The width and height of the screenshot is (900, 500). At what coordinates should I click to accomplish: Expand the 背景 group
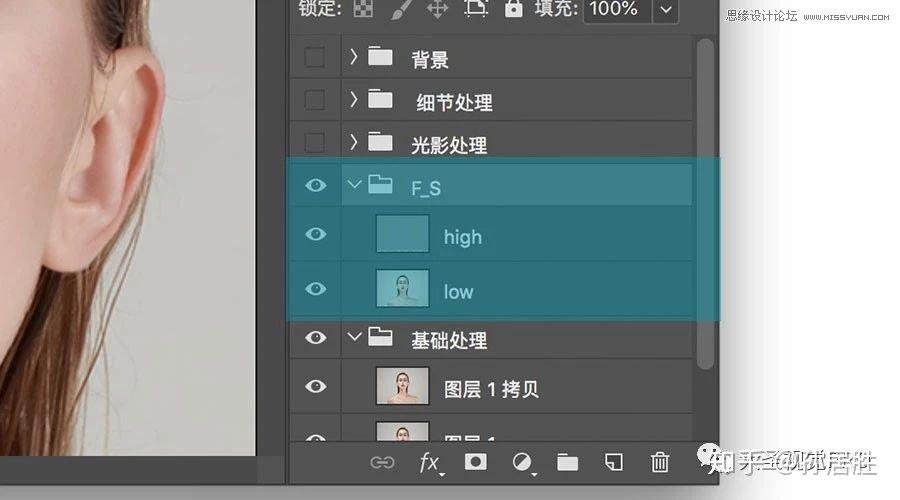[x=354, y=56]
